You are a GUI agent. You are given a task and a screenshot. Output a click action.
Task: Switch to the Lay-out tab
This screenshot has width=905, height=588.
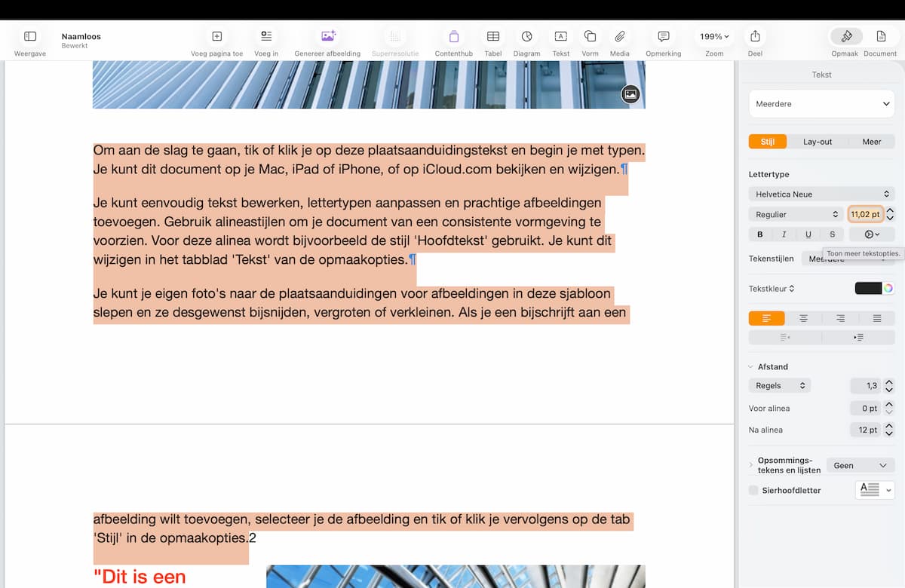point(818,142)
